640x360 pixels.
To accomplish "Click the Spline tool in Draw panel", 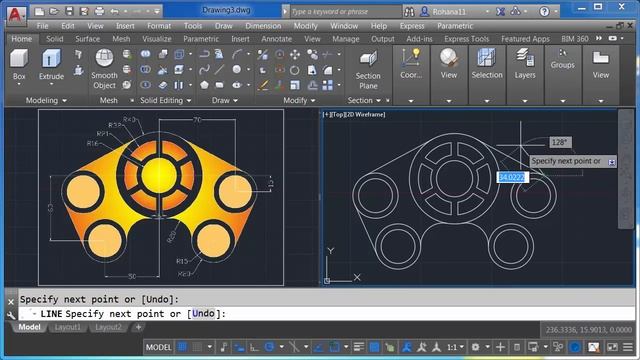I will click(204, 70).
